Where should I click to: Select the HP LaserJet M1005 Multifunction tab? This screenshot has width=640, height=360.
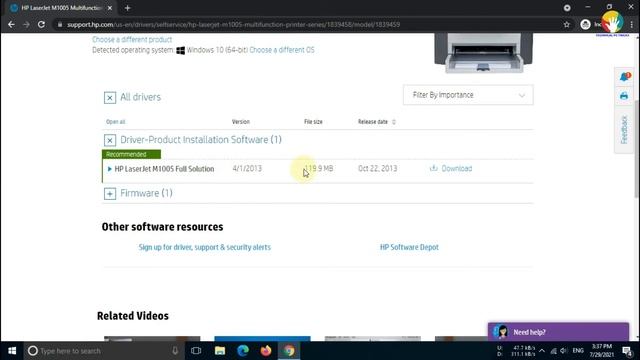(x=61, y=8)
